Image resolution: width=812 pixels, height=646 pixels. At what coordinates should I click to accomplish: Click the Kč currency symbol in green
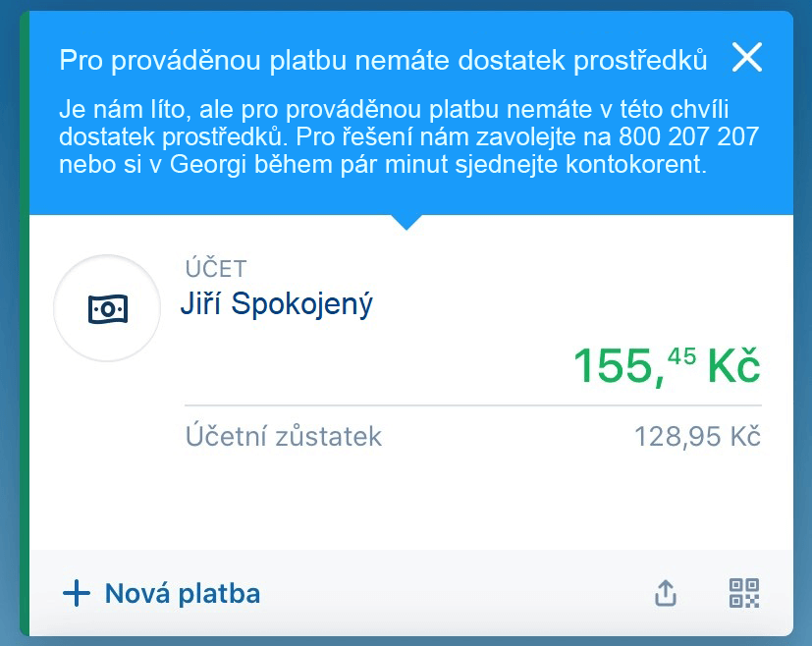tap(734, 366)
